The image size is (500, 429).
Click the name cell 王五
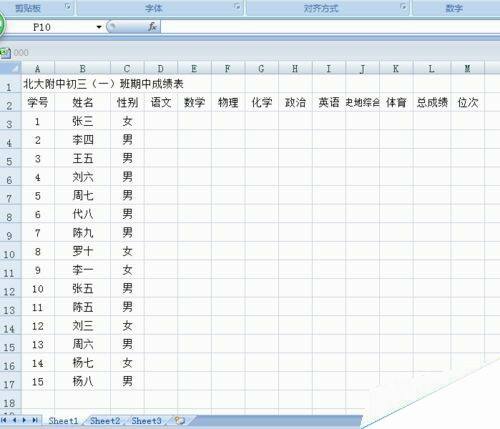pyautogui.click(x=83, y=158)
